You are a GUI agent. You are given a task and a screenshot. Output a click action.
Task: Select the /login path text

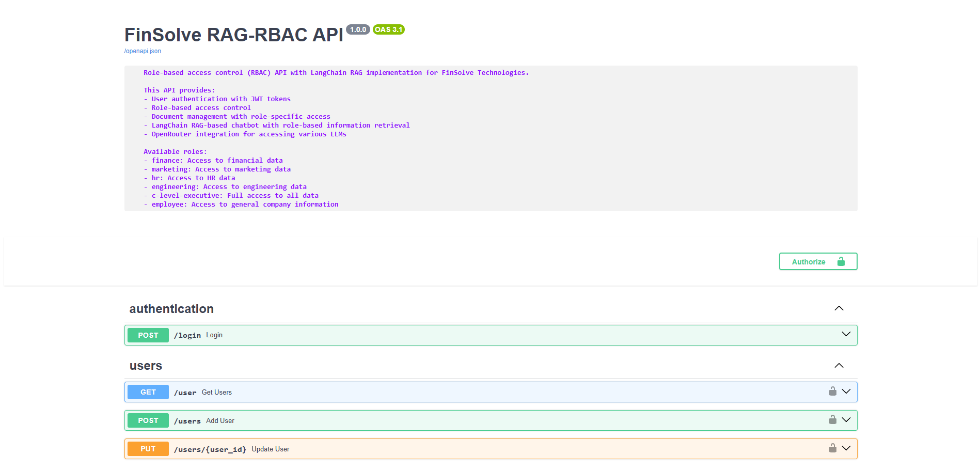tap(187, 335)
